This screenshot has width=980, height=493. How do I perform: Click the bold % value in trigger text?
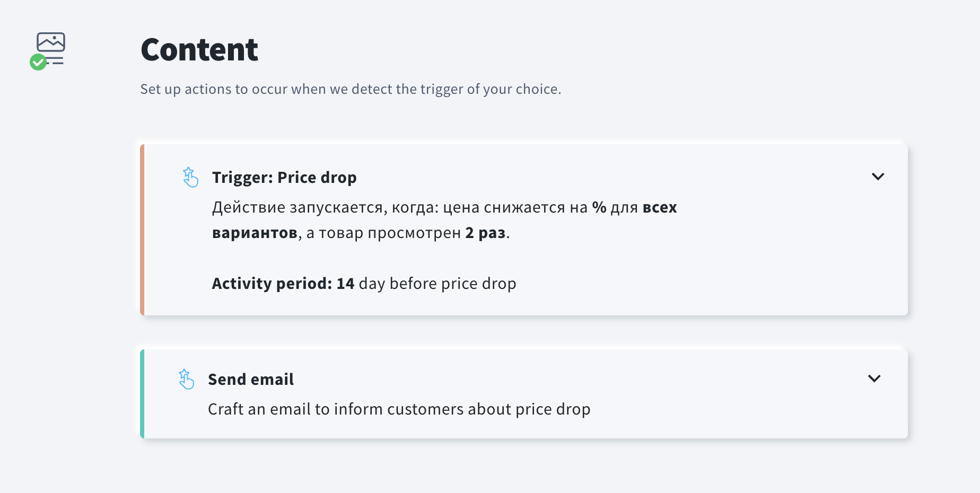coord(599,207)
